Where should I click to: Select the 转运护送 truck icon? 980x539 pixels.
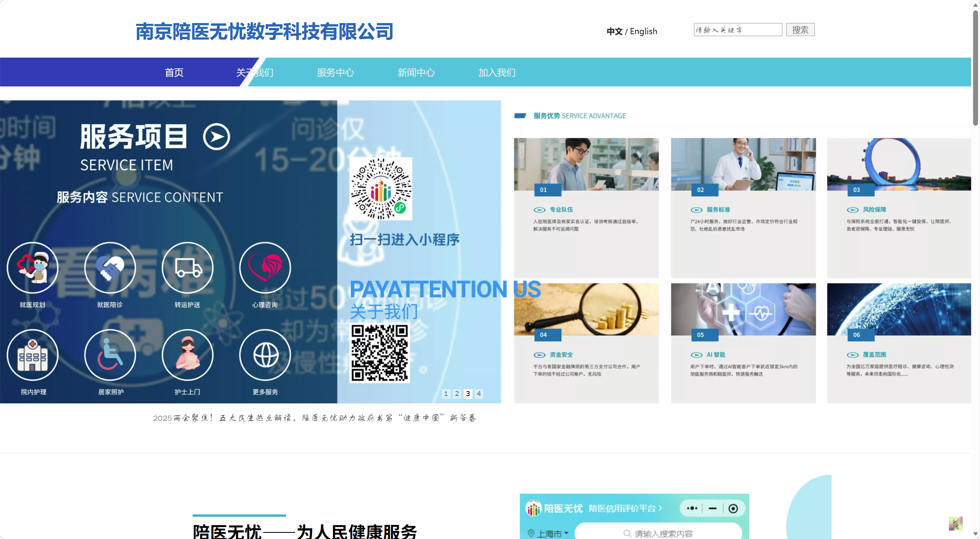click(x=188, y=268)
